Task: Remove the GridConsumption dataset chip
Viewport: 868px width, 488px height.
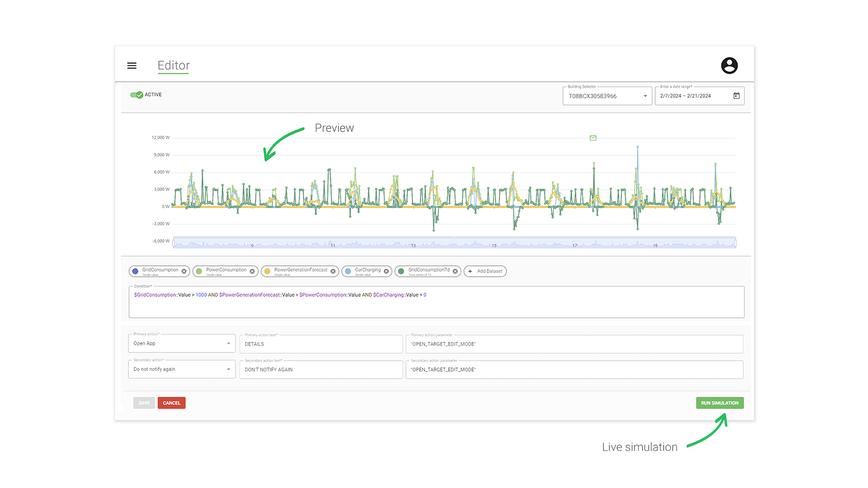Action: click(184, 271)
